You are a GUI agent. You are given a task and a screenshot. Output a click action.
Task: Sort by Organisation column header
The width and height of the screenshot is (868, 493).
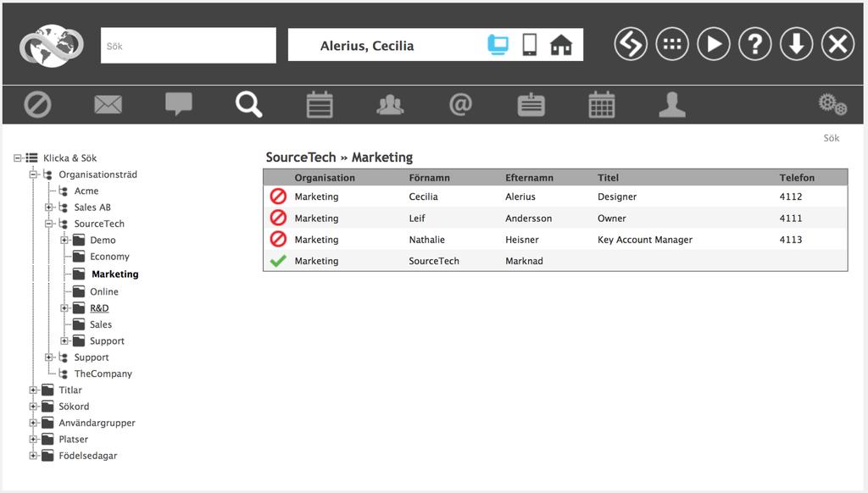coord(325,178)
